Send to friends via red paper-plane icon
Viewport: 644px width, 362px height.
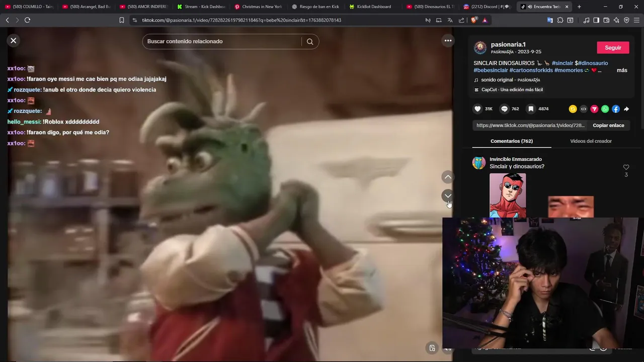594,109
